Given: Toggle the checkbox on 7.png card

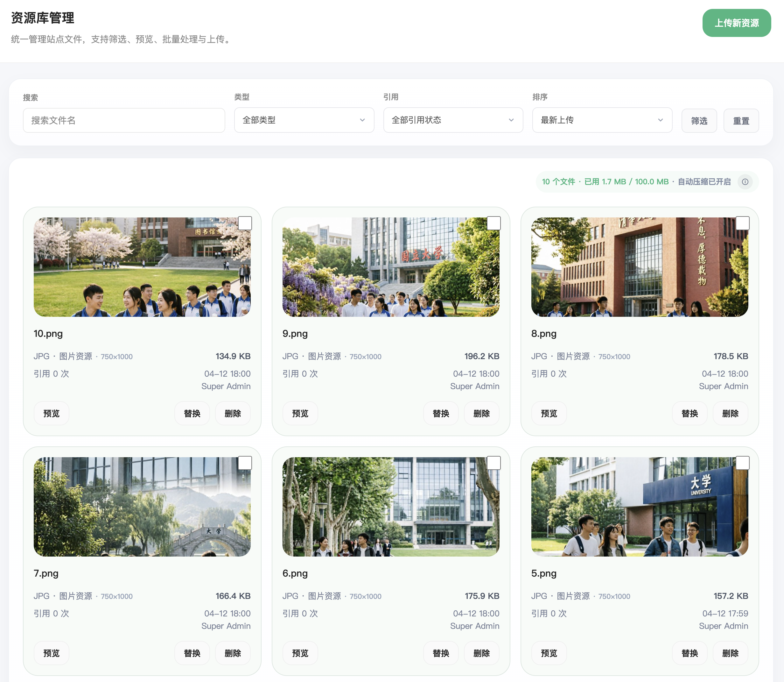Looking at the screenshot, I should pyautogui.click(x=245, y=463).
